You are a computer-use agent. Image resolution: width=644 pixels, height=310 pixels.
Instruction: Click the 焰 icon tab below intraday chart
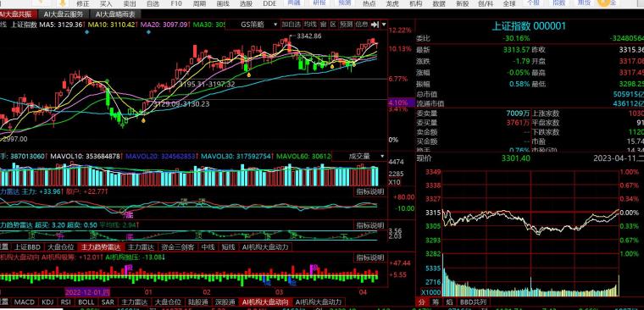(449, 302)
